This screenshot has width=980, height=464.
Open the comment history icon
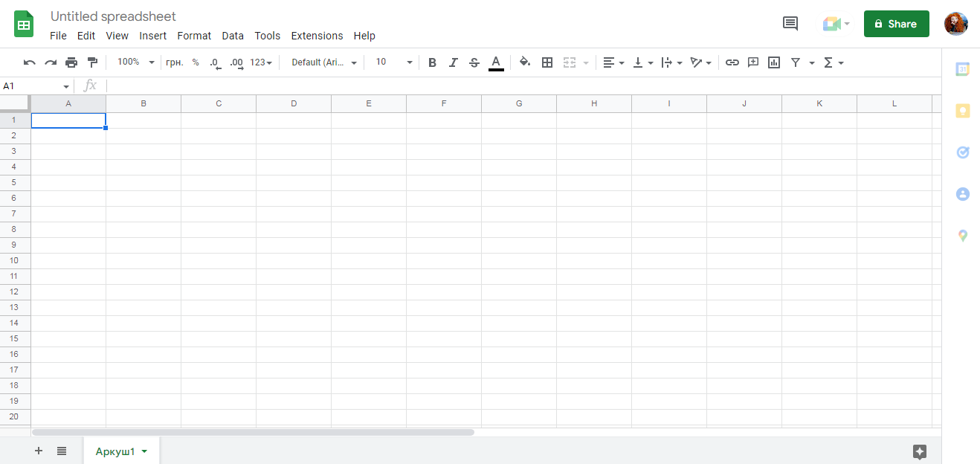click(x=790, y=24)
